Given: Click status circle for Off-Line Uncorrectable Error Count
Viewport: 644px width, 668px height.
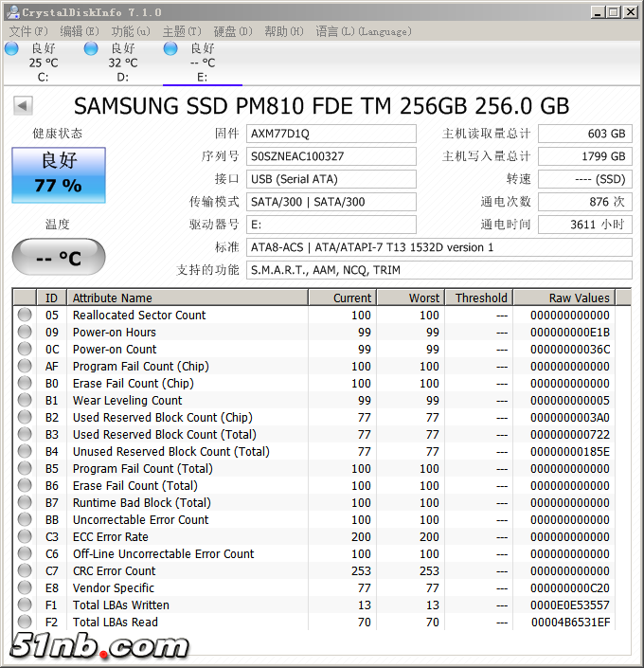Looking at the screenshot, I should (x=25, y=553).
